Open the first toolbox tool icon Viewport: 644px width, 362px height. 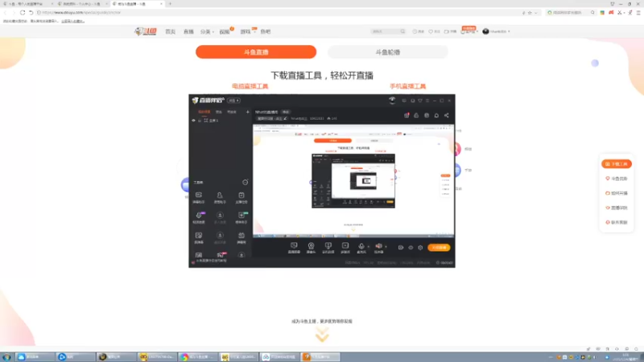(199, 197)
